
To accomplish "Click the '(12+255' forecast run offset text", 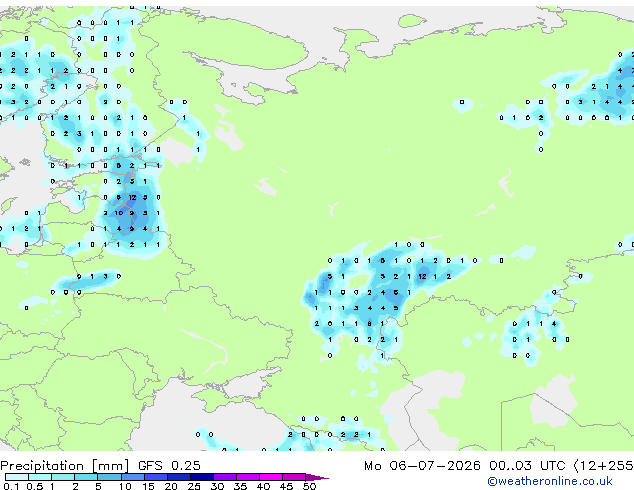I will (x=603, y=466).
